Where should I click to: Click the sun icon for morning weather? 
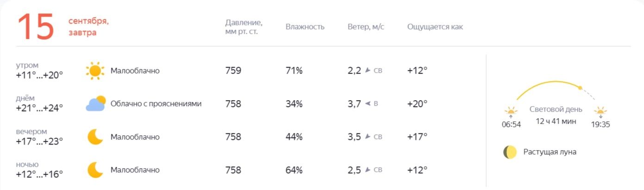95,71
